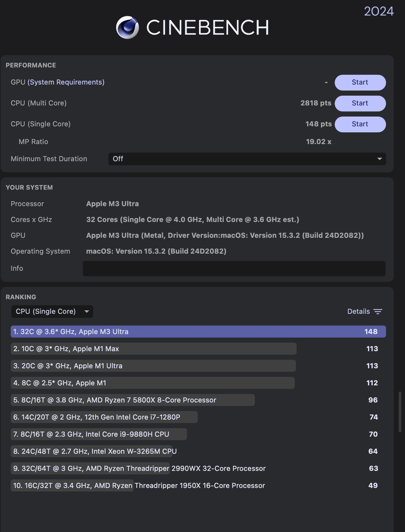The width and height of the screenshot is (405, 532).
Task: Click the 2818 pts multi core score
Action: (316, 103)
